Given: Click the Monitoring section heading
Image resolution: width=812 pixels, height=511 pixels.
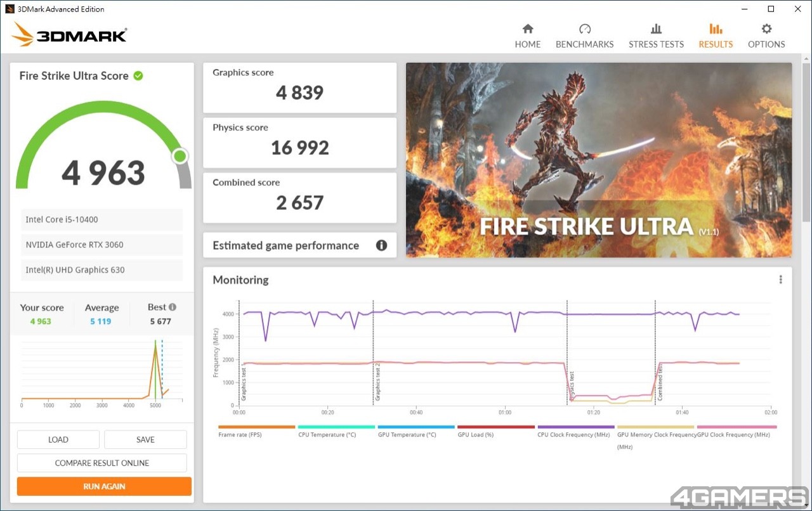Looking at the screenshot, I should [240, 280].
